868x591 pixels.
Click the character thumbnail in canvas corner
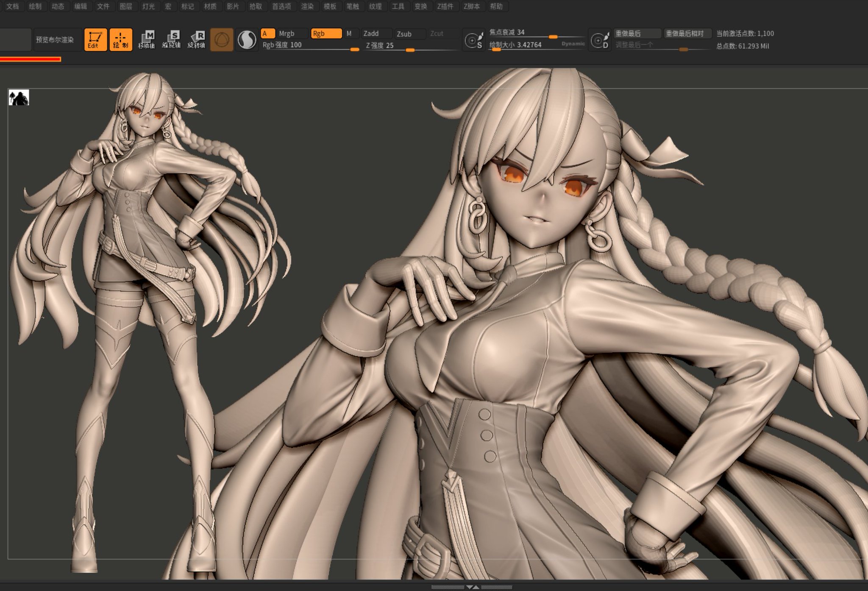click(x=19, y=98)
